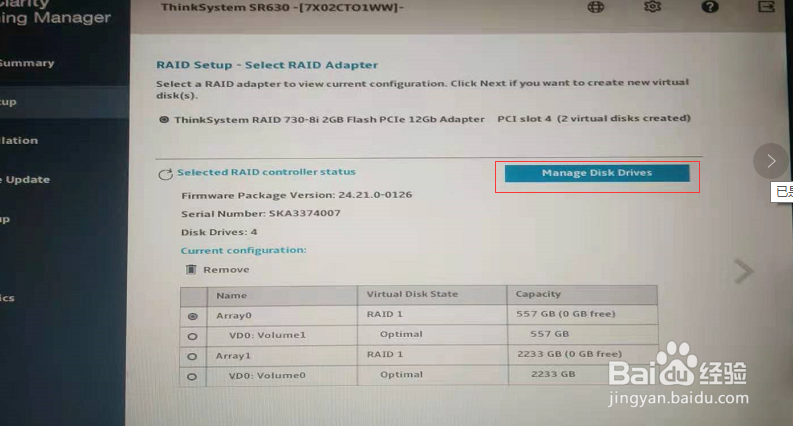793x426 pixels.
Task: Click the Firmware Package Version text
Action: (x=296, y=195)
